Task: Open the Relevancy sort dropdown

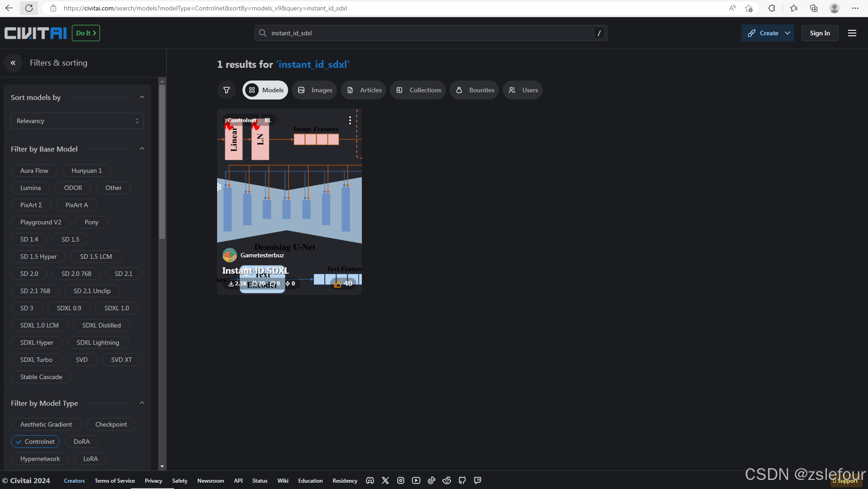Action: point(77,121)
